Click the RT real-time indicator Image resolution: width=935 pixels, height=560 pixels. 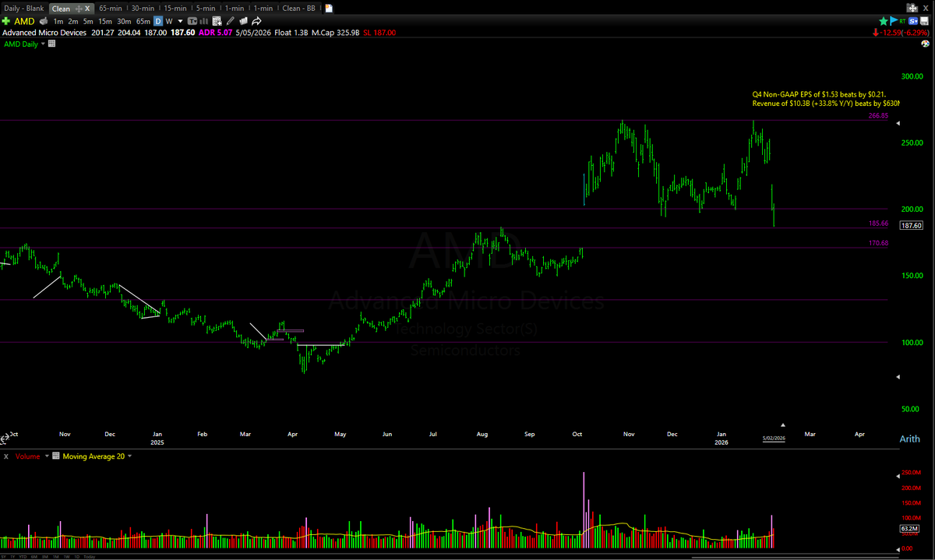[x=902, y=21]
